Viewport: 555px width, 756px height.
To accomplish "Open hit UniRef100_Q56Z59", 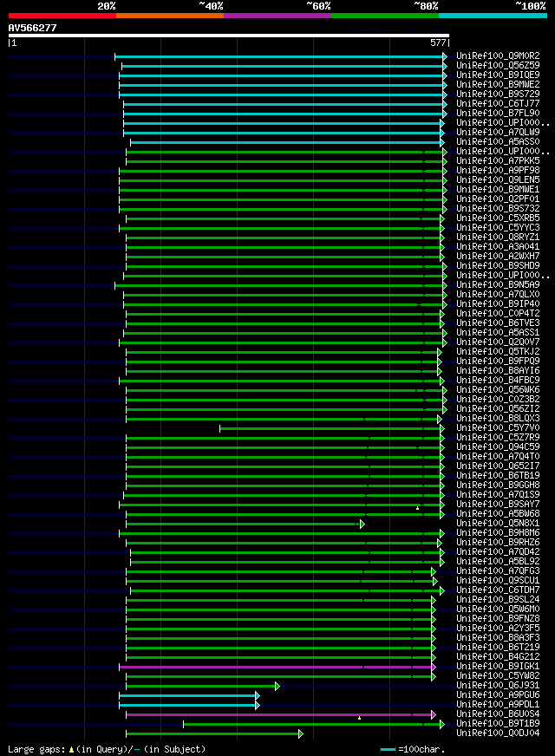I will pyautogui.click(x=498, y=66).
